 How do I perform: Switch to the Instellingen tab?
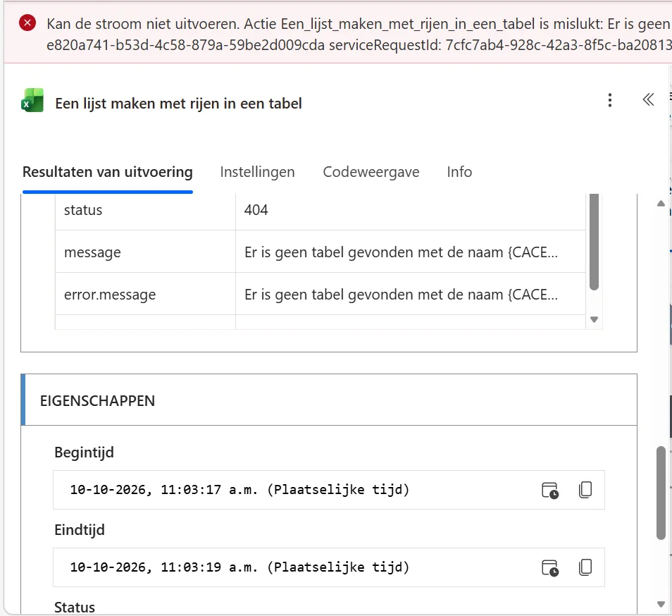point(257,172)
